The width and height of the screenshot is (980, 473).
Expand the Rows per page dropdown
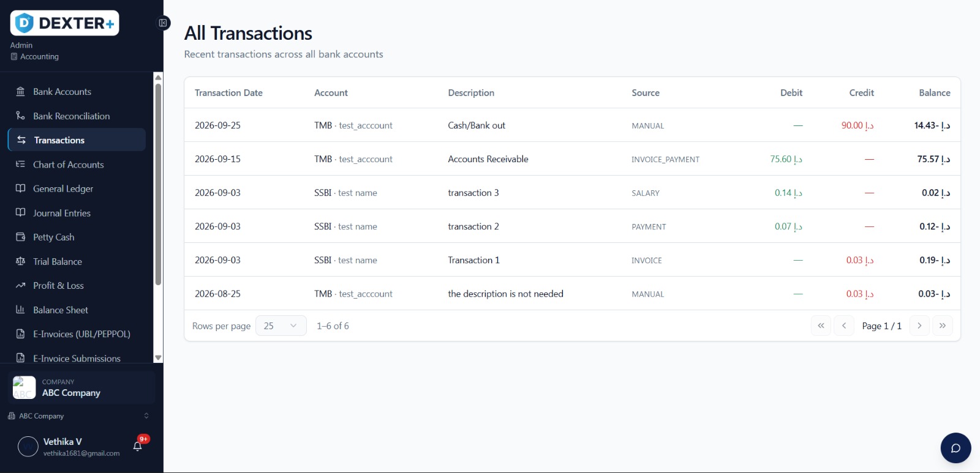coord(281,326)
